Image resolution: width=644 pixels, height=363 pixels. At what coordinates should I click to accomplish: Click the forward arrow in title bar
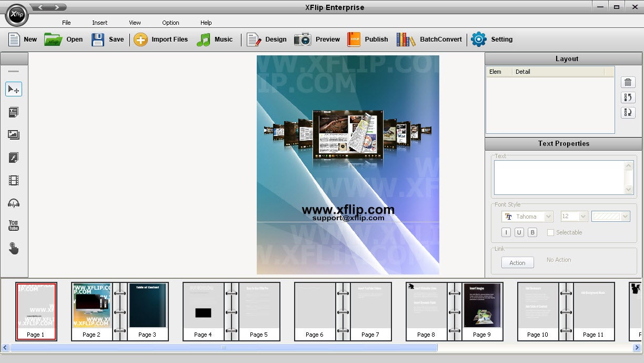57,7
